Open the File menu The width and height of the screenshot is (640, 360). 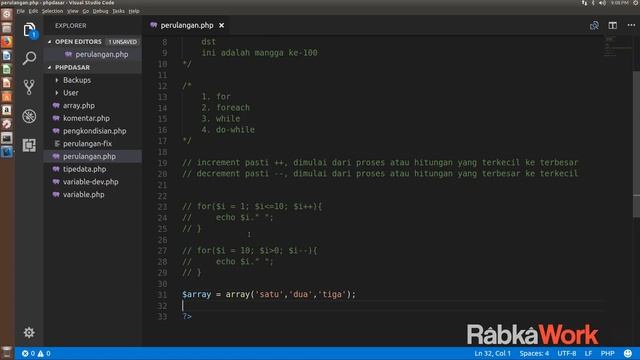point(21,11)
